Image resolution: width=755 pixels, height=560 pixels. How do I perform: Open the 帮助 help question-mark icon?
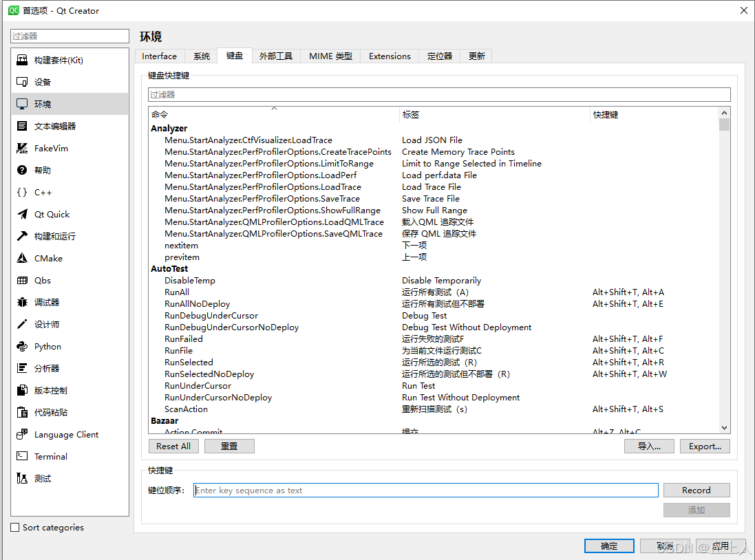coord(22,170)
